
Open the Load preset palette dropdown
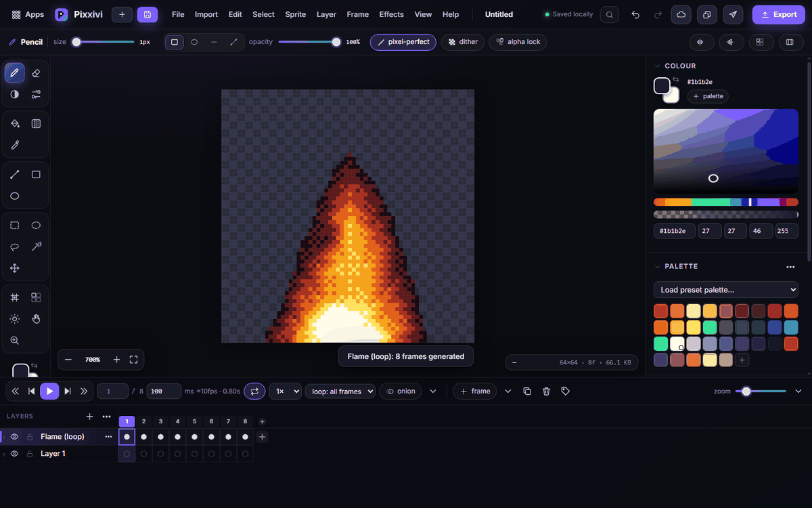725,290
